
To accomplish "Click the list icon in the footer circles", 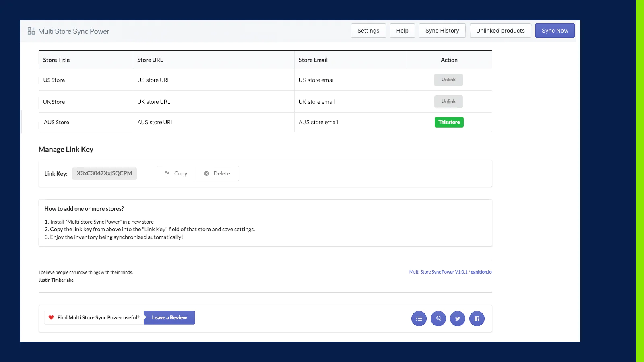I will pyautogui.click(x=419, y=318).
